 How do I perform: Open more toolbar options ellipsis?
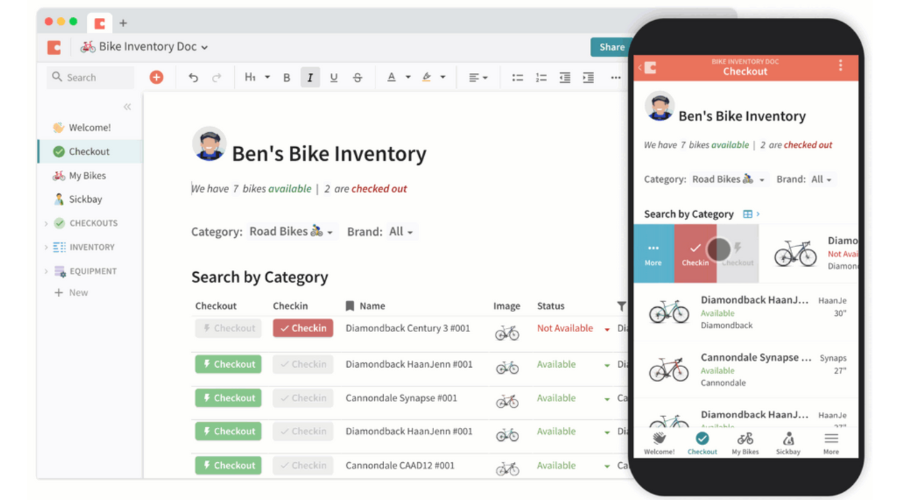click(x=615, y=77)
